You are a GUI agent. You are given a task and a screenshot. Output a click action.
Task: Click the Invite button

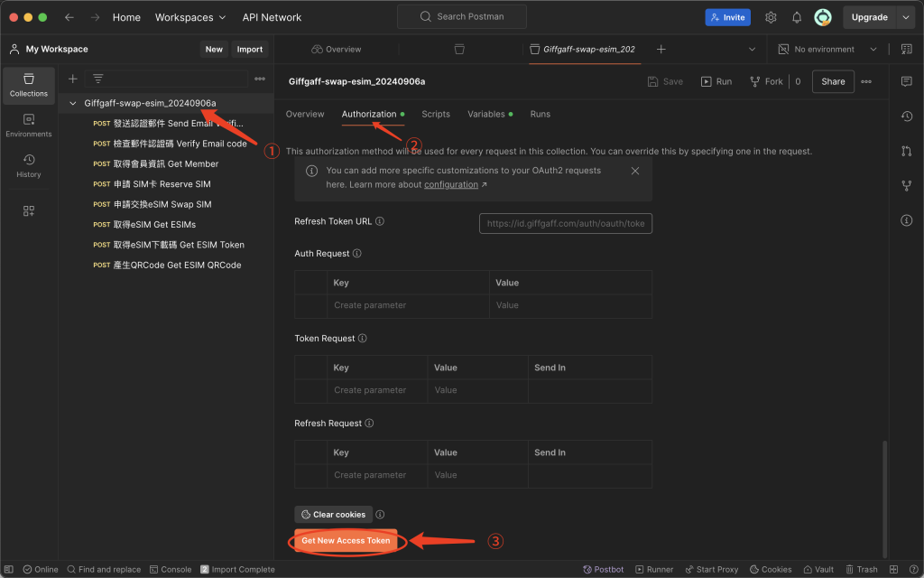click(x=728, y=17)
